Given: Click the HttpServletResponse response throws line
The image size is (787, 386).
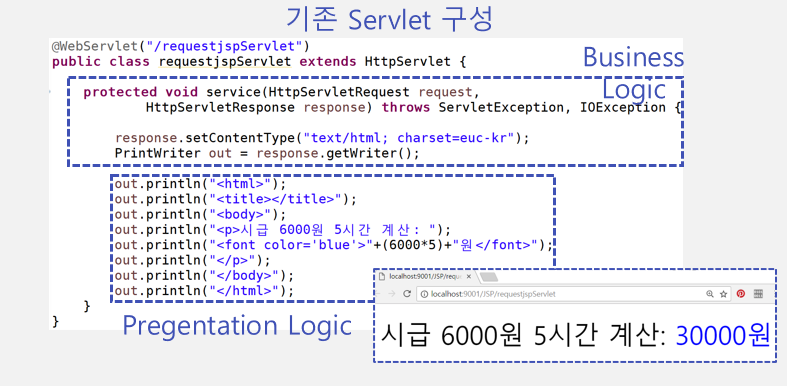Looking at the screenshot, I should 413,107.
